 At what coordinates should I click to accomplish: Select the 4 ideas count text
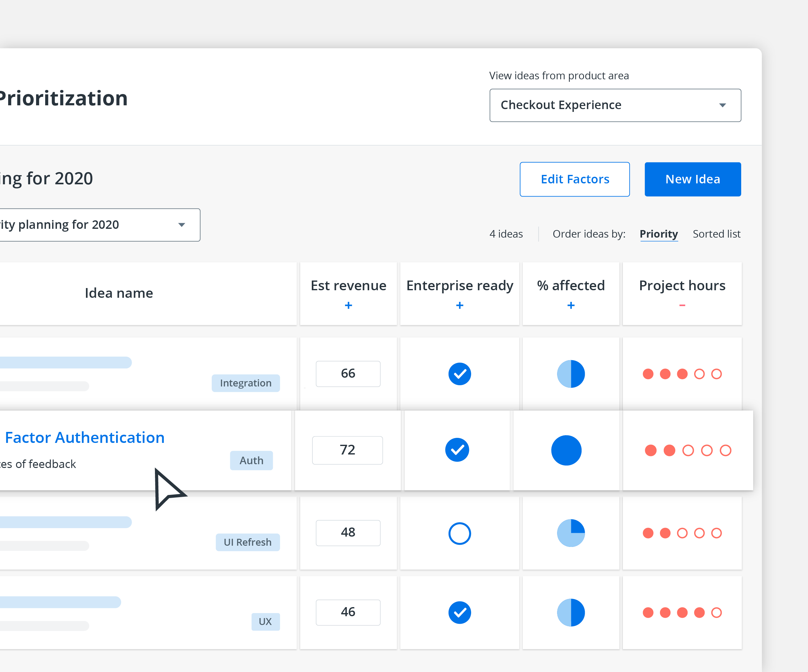click(x=506, y=234)
